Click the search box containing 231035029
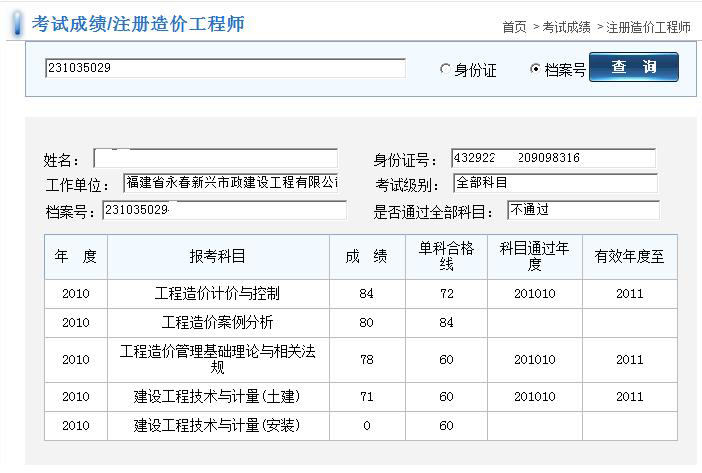The height and width of the screenshot is (473, 702). point(225,68)
